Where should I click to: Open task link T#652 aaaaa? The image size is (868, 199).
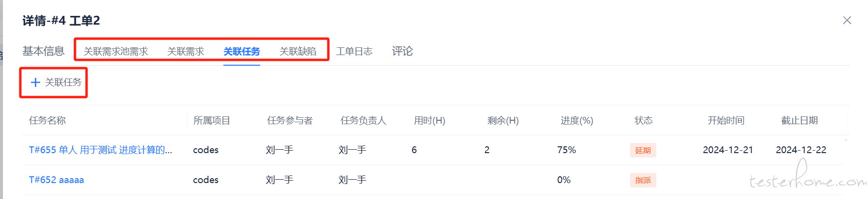pyautogui.click(x=57, y=180)
